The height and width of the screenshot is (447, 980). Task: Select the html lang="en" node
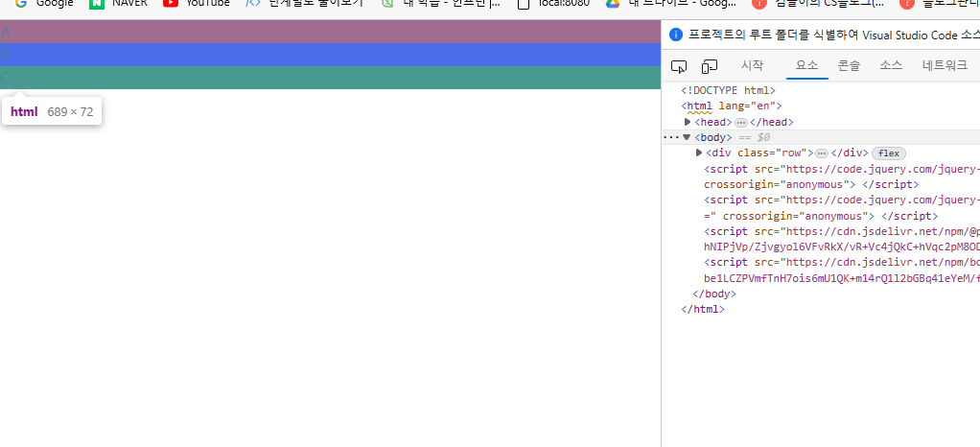click(x=732, y=106)
